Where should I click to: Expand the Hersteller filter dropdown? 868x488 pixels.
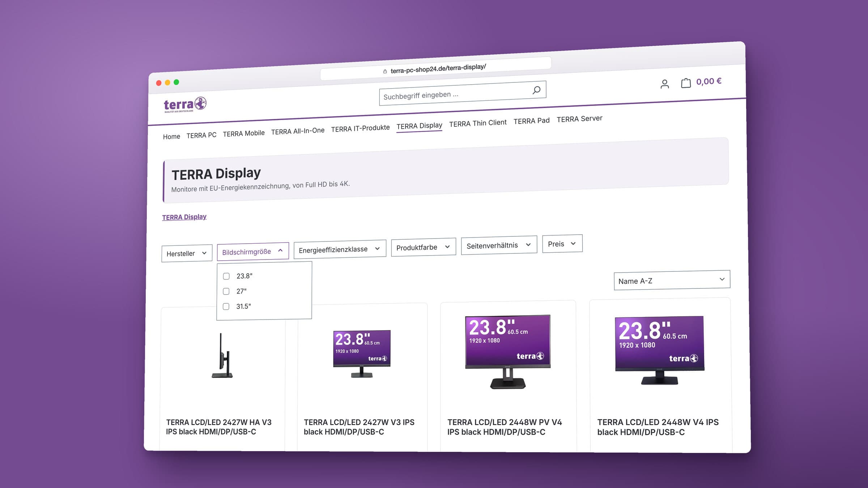[187, 253]
